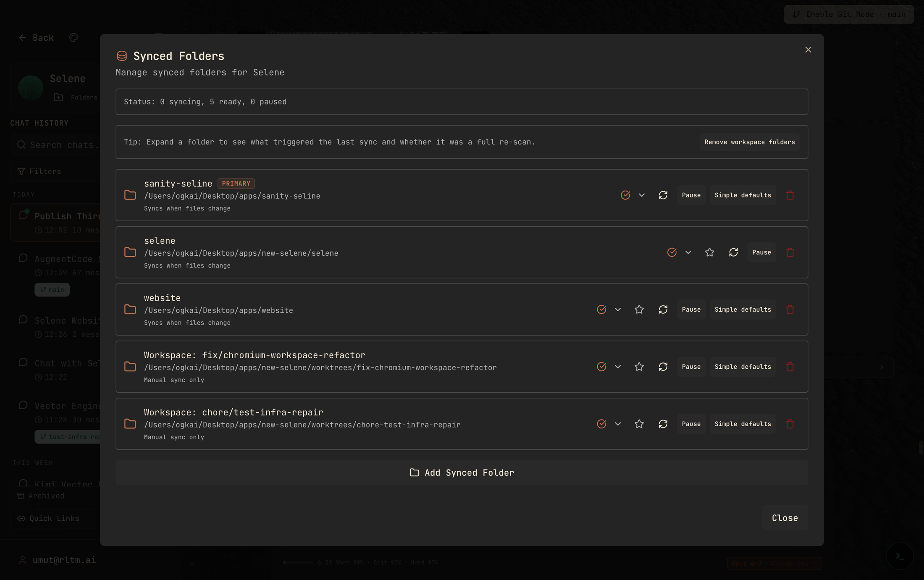Expand selene folder details chevron
Screen dimensions: 924x580
688,252
